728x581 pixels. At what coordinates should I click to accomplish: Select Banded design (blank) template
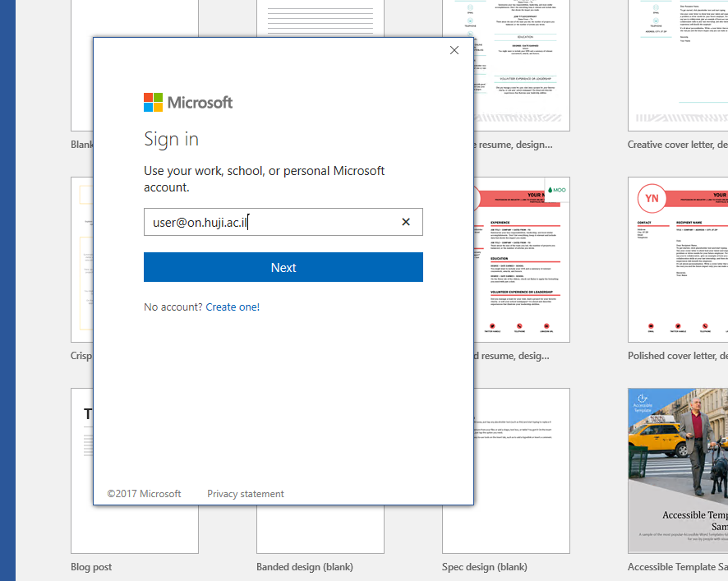click(320, 529)
